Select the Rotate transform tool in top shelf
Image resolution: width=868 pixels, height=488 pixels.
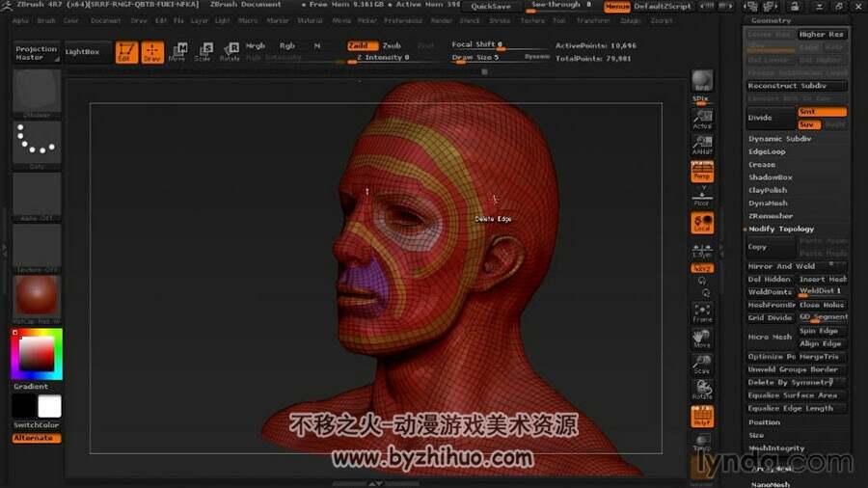(x=230, y=52)
